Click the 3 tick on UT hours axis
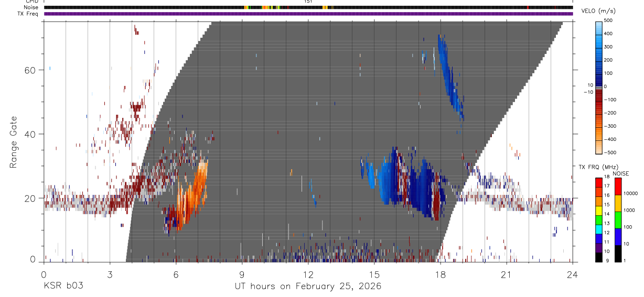 [110, 274]
